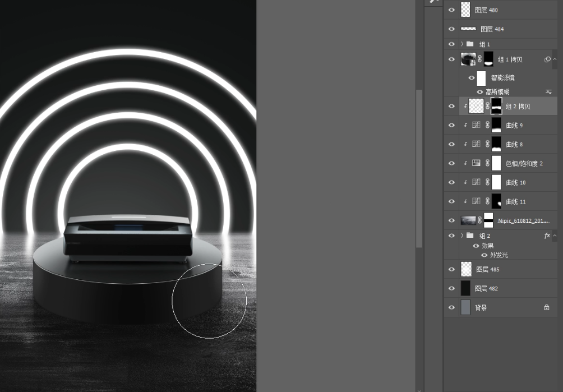Collapse smart filters on 组 1 拷贝
563x392 pixels.
point(555,59)
